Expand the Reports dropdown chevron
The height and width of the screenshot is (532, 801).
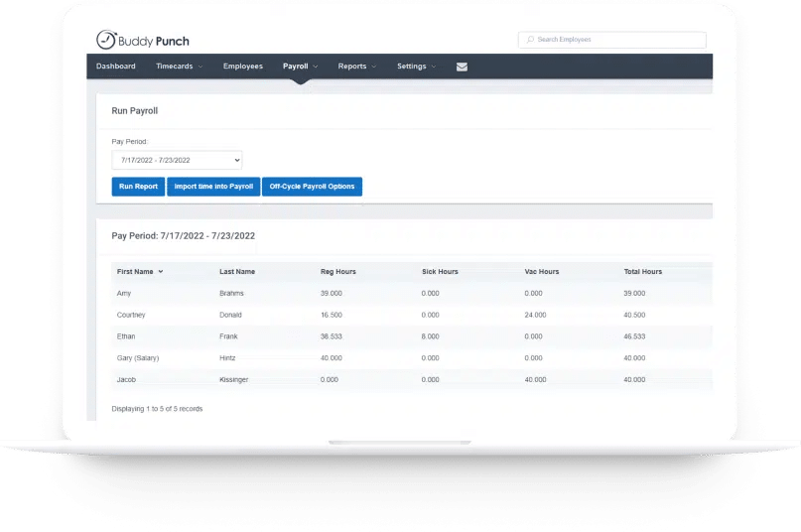pyautogui.click(x=374, y=66)
